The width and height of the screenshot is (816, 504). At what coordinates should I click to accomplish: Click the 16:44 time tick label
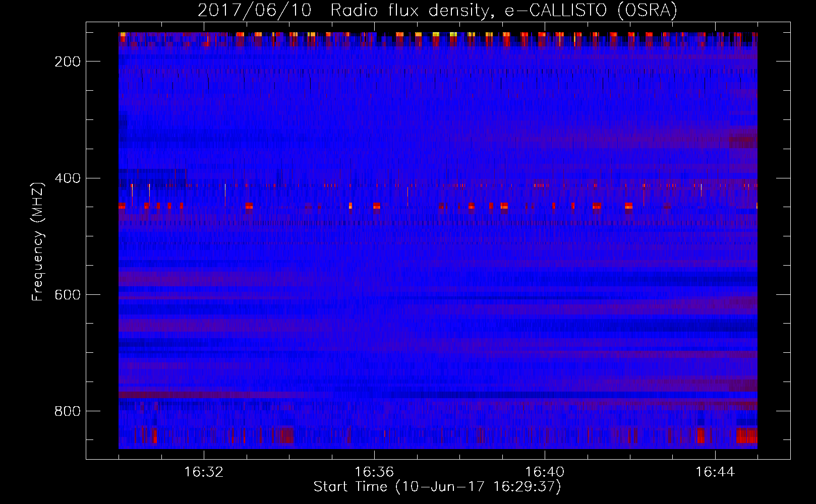click(715, 472)
